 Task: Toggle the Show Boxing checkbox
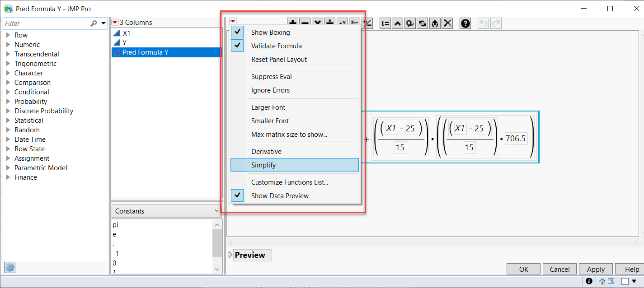click(237, 32)
